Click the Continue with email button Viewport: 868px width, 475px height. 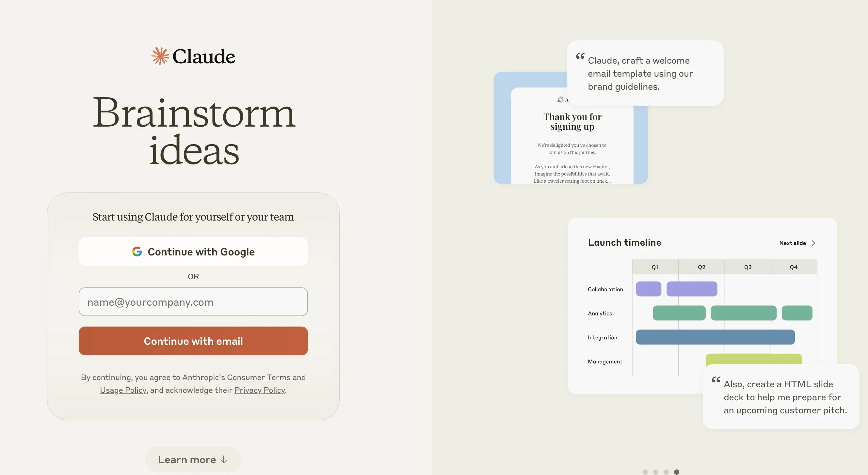(193, 341)
